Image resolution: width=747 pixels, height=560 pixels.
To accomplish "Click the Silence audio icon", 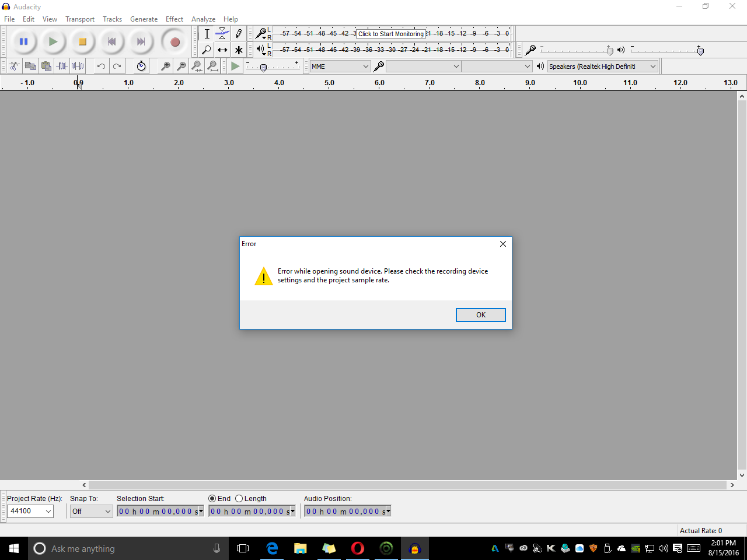I will pyautogui.click(x=78, y=66).
